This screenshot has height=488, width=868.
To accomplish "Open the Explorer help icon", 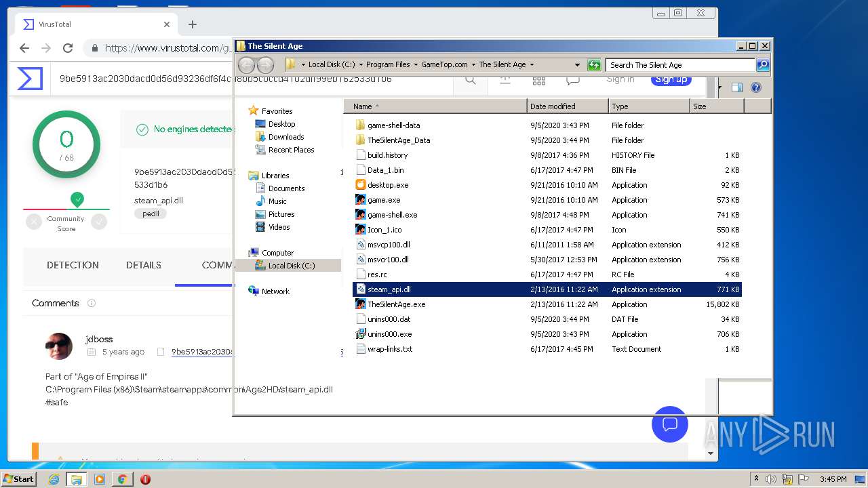I will 756,87.
